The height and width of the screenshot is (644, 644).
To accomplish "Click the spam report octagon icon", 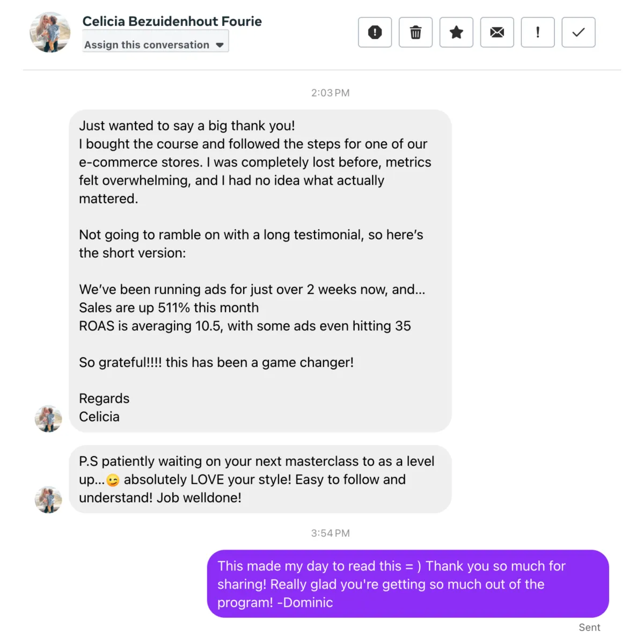I will pyautogui.click(x=375, y=32).
